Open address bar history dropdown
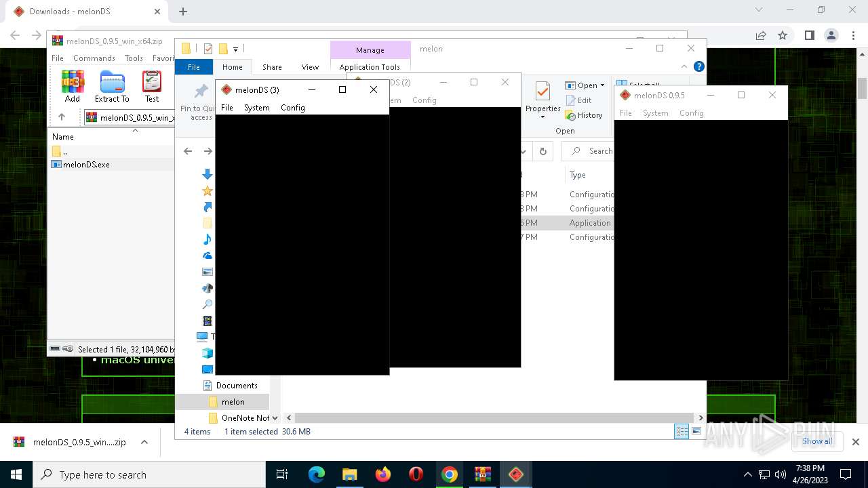 (x=524, y=151)
